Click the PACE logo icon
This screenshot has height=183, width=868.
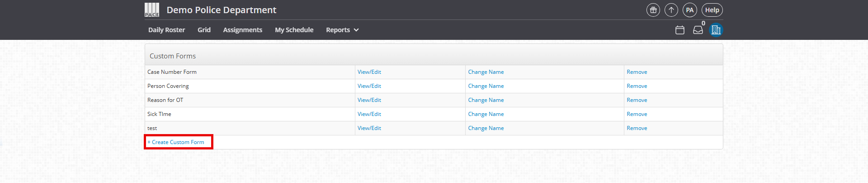(x=152, y=10)
